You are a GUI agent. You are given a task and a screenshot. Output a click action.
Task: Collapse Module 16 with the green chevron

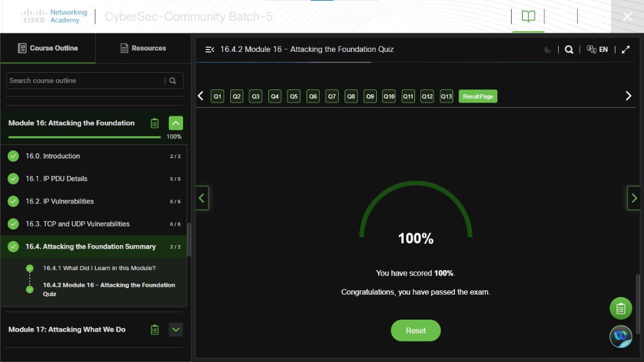[176, 123]
